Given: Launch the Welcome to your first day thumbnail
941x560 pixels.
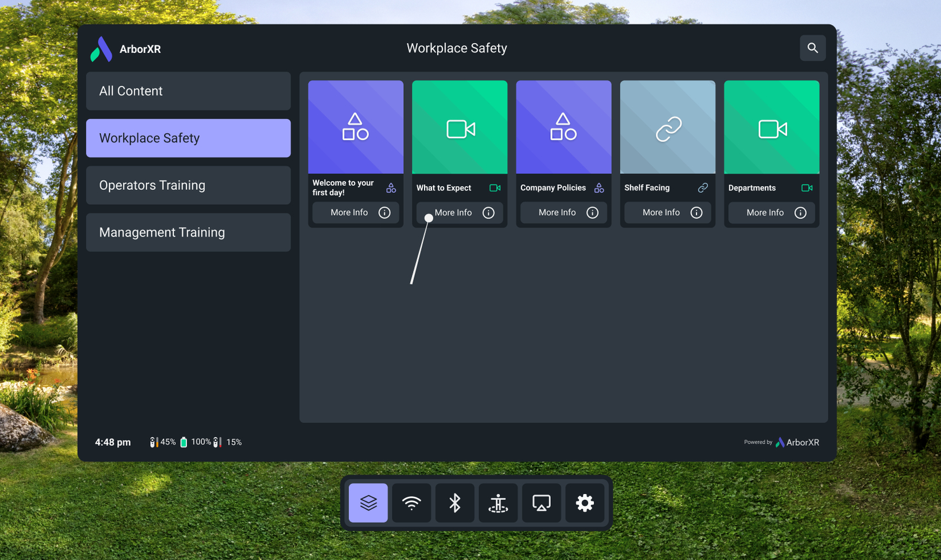Looking at the screenshot, I should coord(356,127).
